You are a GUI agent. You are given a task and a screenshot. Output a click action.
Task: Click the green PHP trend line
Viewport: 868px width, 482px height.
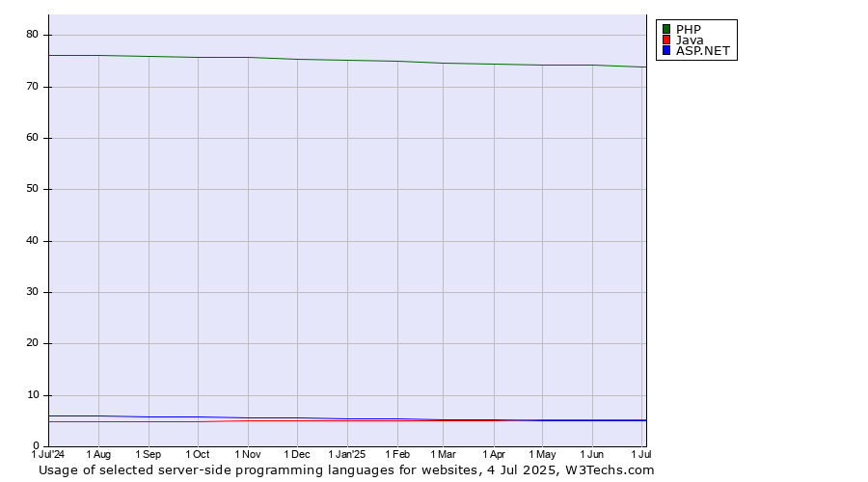[347, 61]
